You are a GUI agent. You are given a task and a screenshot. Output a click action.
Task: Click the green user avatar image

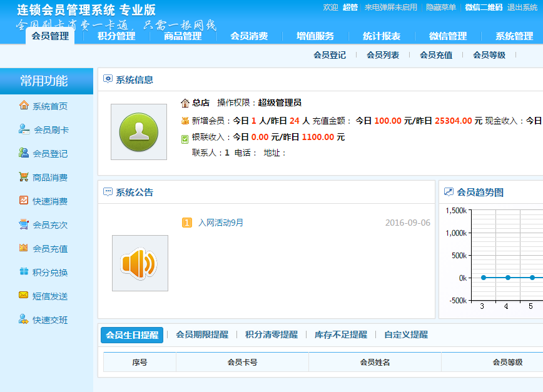coord(139,132)
